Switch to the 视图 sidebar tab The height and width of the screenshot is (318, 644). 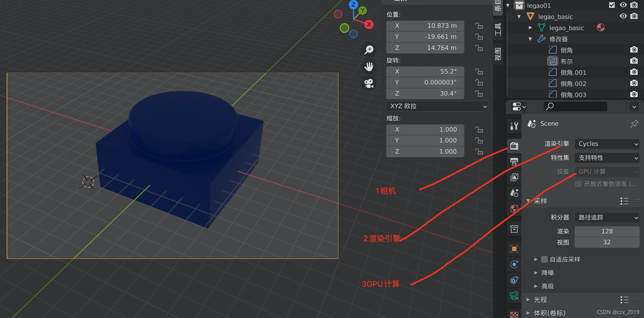click(498, 54)
